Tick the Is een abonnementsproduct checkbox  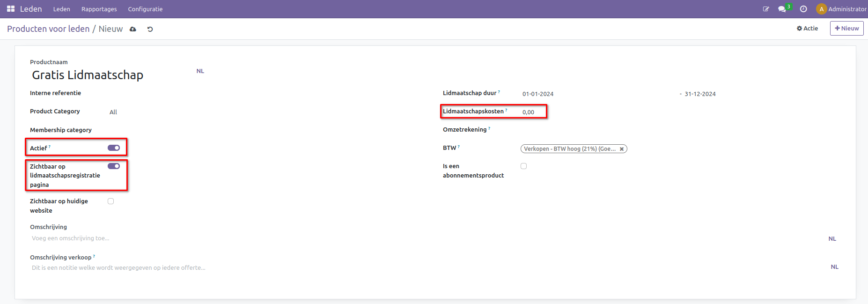[524, 166]
